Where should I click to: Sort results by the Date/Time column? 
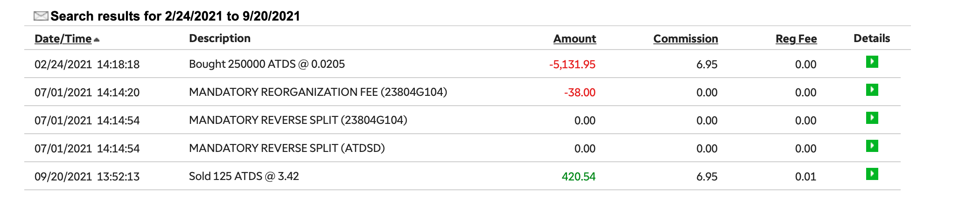63,39
